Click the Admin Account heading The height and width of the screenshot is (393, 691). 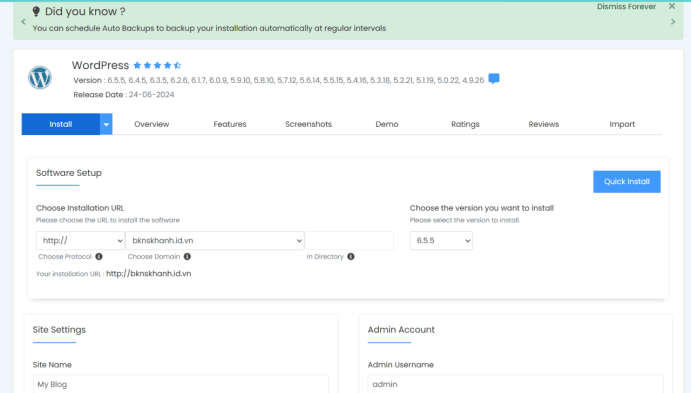tap(401, 330)
